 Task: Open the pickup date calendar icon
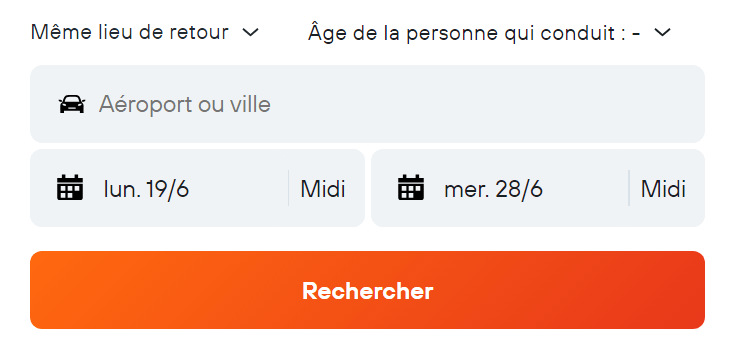[x=70, y=188]
